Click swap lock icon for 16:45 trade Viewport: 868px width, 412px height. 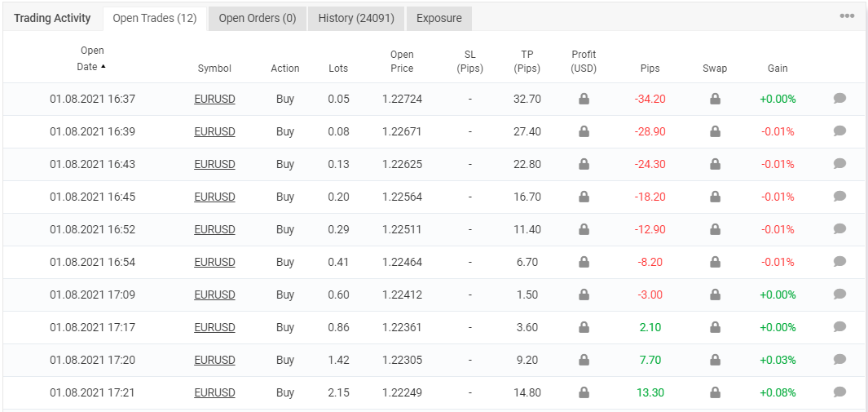[716, 197]
